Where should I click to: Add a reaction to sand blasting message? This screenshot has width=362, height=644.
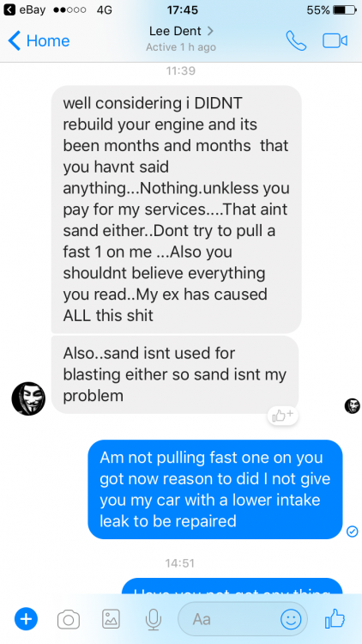click(x=283, y=416)
